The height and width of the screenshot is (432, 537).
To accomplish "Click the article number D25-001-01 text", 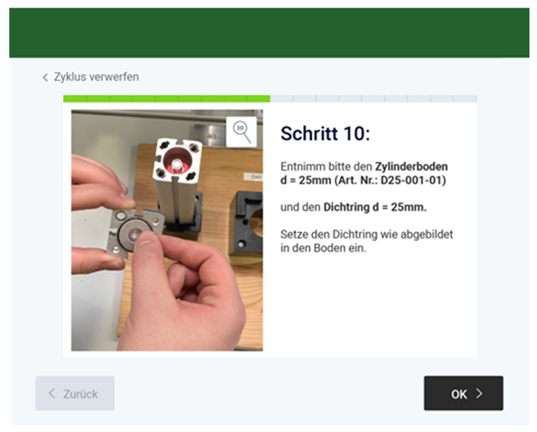I will 390,180.
